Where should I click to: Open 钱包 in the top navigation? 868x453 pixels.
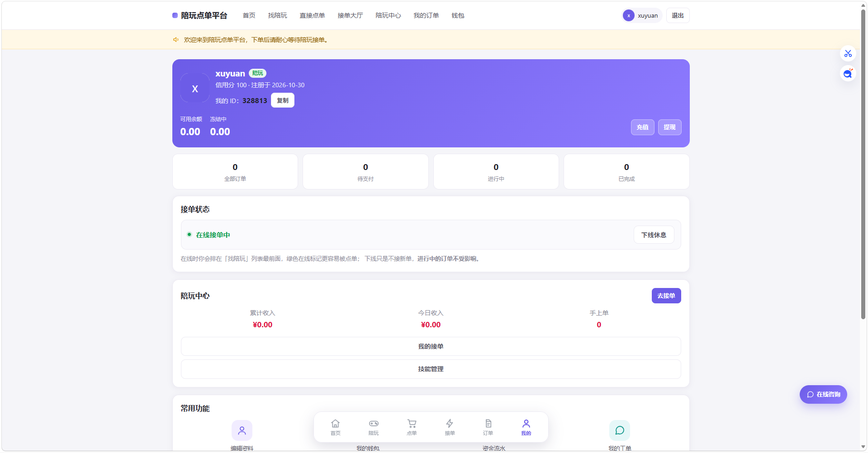click(x=458, y=15)
